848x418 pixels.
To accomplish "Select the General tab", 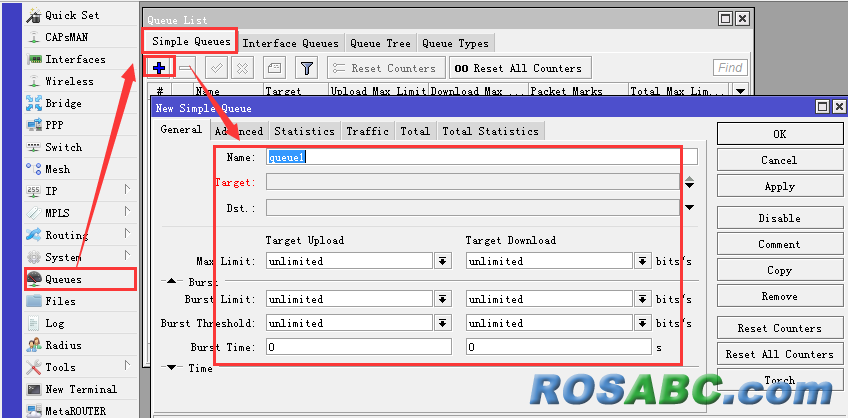I will [x=181, y=130].
